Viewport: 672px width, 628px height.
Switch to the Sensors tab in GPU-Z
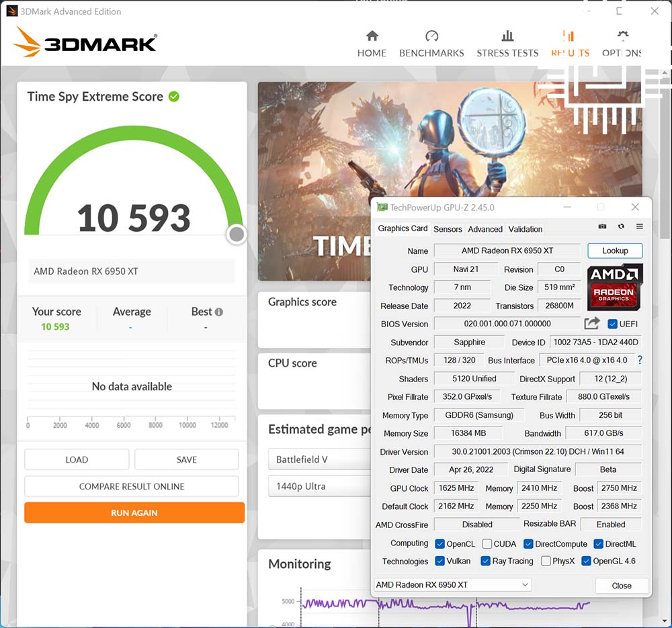pyautogui.click(x=448, y=229)
